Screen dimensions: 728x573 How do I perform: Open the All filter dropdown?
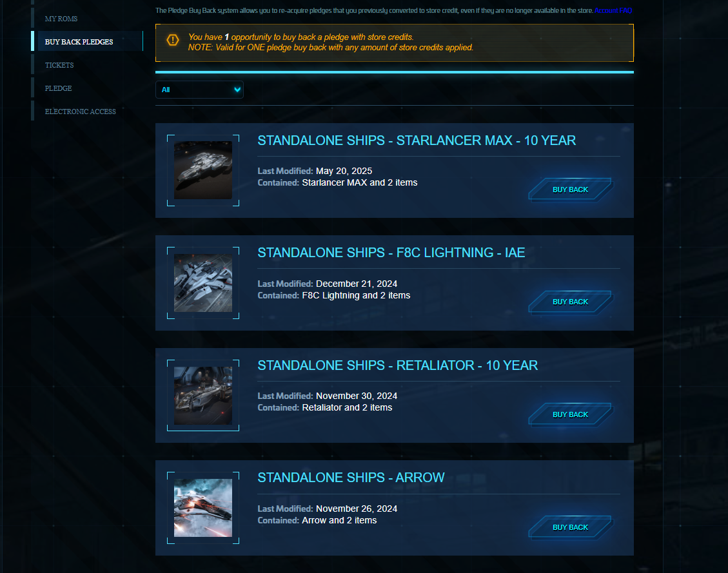point(199,90)
